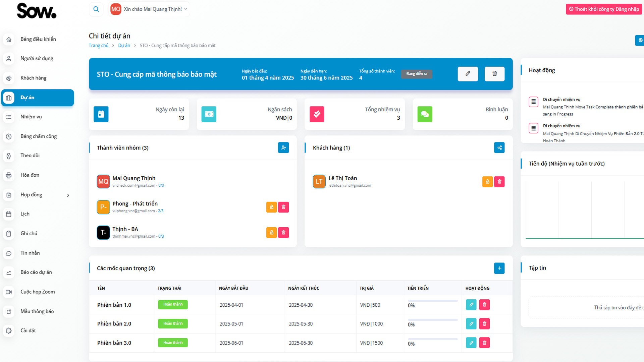Image resolution: width=644 pixels, height=362 pixels.
Task: Click the search magnifier icon
Action: click(96, 9)
